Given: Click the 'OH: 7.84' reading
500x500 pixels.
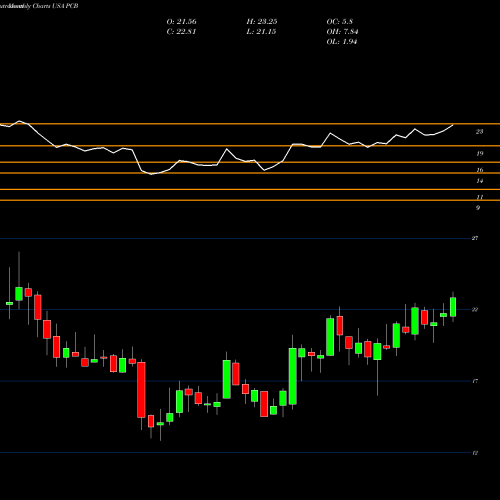Looking at the screenshot, I should pyautogui.click(x=342, y=32).
